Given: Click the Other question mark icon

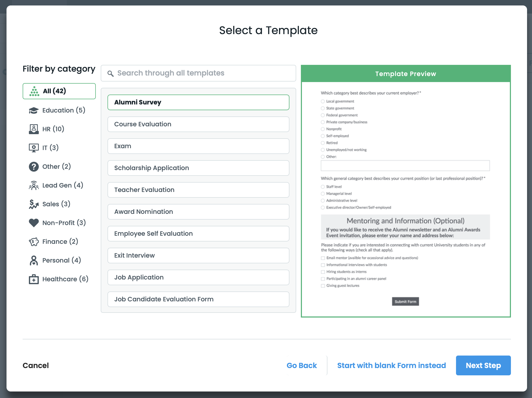Looking at the screenshot, I should (34, 166).
